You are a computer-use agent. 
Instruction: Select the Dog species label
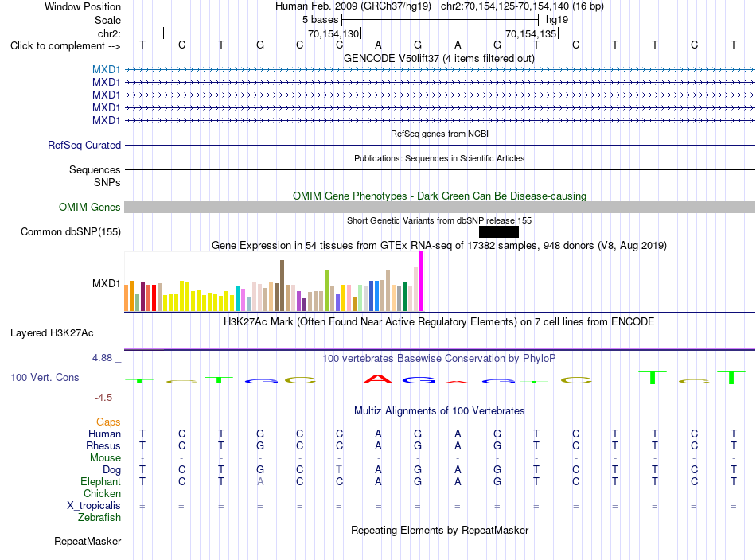(x=111, y=470)
